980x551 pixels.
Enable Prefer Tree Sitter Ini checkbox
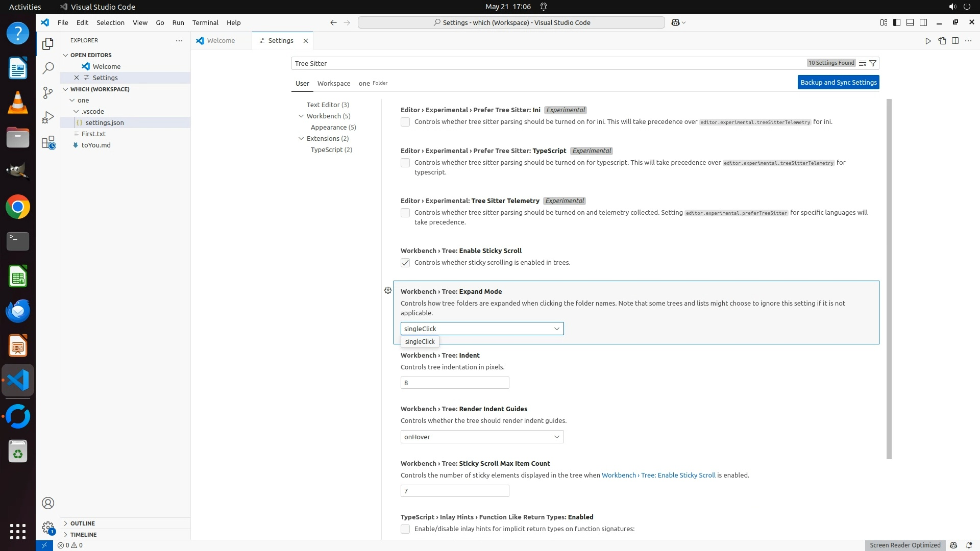coord(405,122)
